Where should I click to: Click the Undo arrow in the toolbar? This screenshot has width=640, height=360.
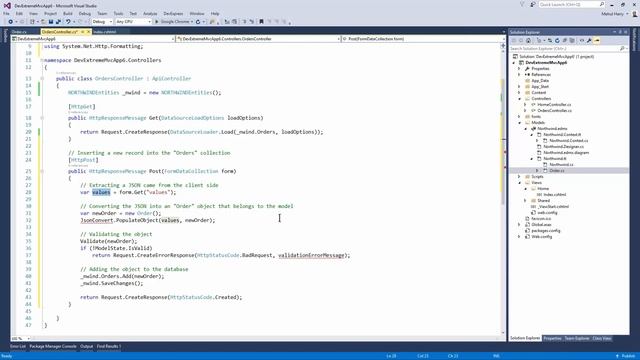click(x=68, y=22)
